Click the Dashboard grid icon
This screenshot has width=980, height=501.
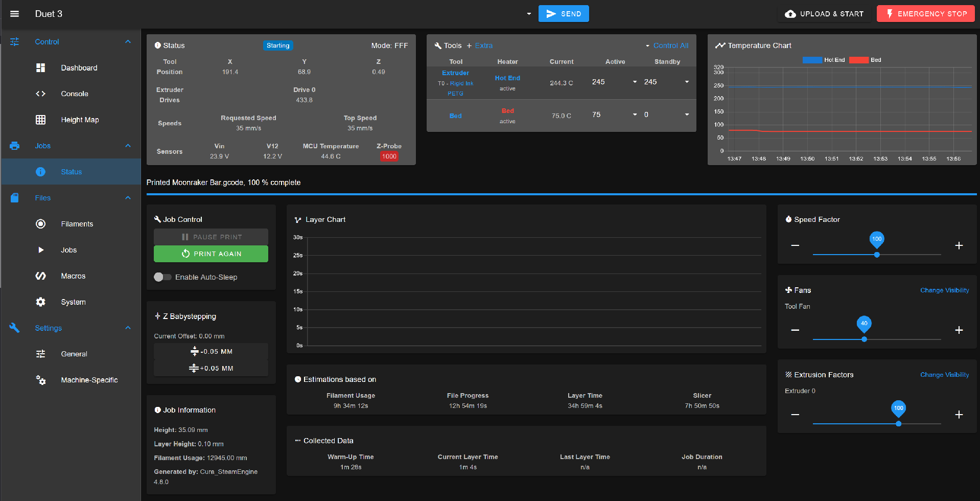(x=41, y=68)
